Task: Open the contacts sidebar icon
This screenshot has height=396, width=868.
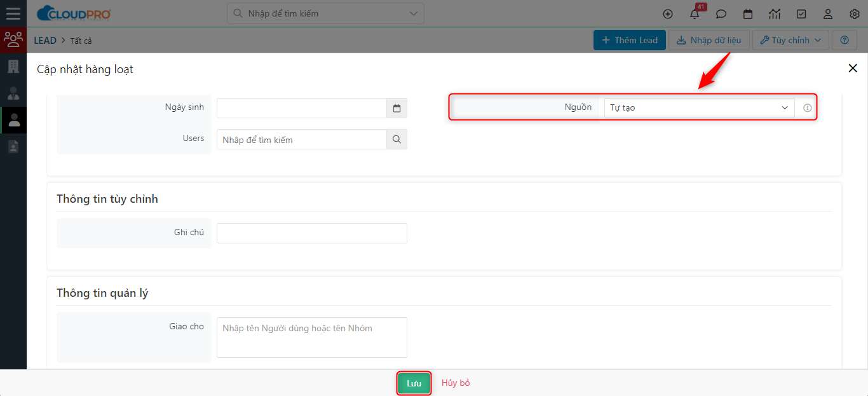Action: click(13, 93)
